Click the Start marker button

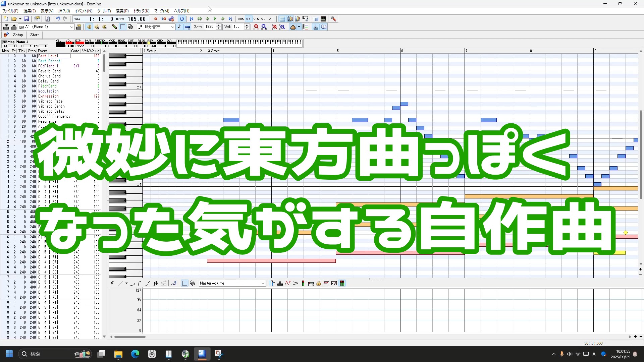pos(34,35)
